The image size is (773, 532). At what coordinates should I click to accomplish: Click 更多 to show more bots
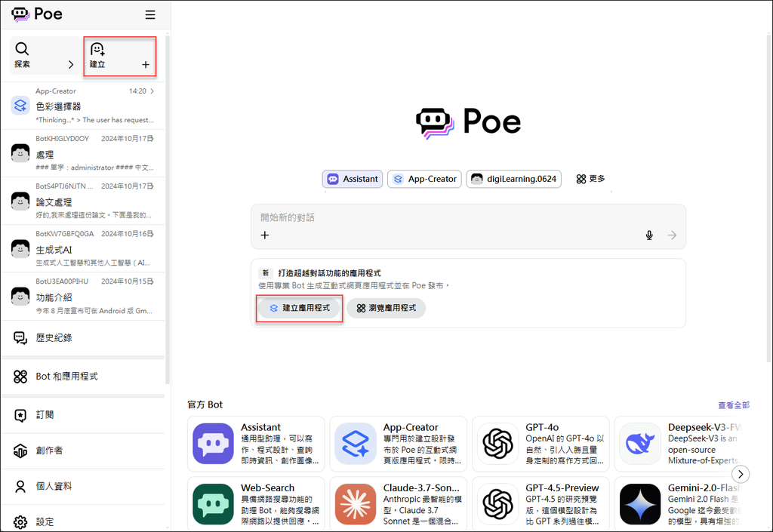tap(590, 179)
